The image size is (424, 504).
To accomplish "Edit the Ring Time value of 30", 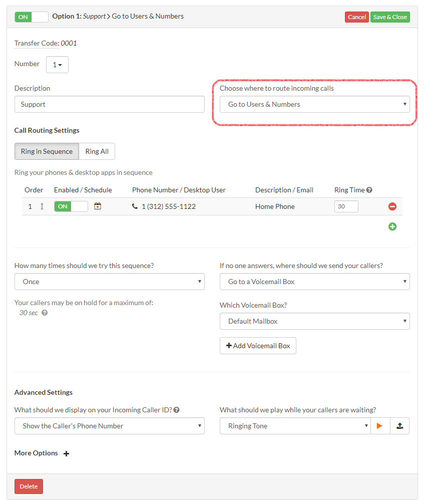I will click(x=346, y=206).
